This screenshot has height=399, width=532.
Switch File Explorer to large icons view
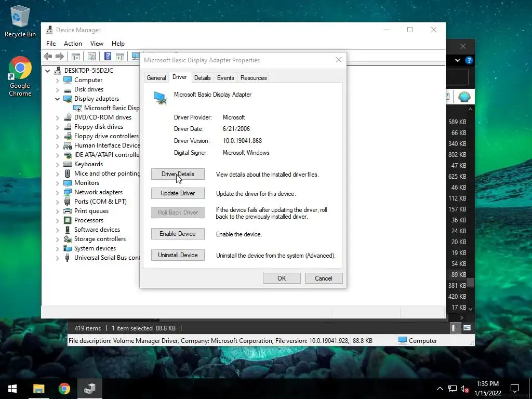click(x=467, y=328)
